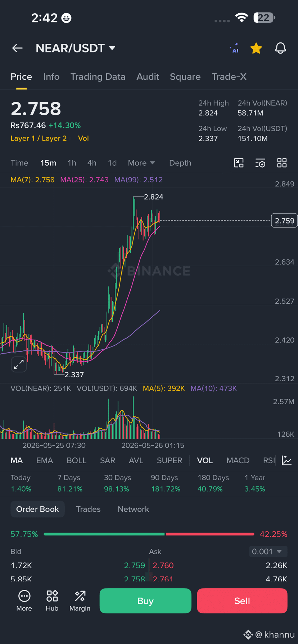Switch to the Network tab
298x644 pixels.
133,509
